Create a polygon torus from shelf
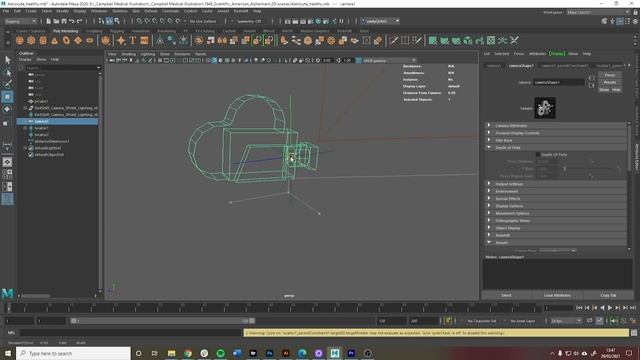 pyautogui.click(x=66, y=40)
